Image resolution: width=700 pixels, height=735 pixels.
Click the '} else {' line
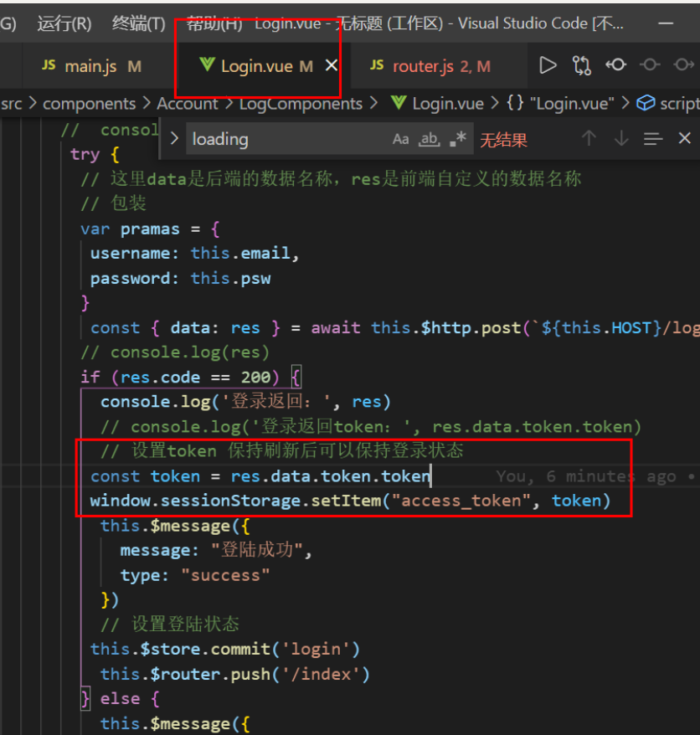(x=121, y=699)
